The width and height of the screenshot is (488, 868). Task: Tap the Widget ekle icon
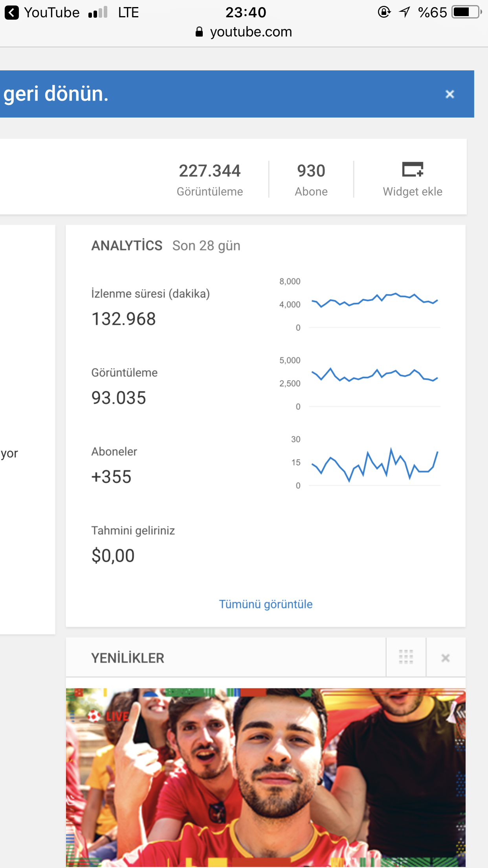point(413,169)
